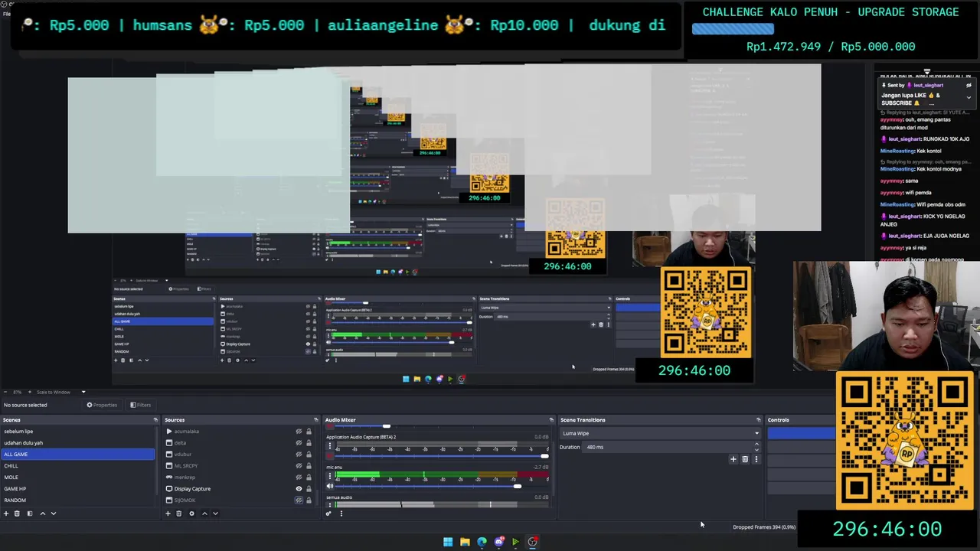
Task: Select the Display Capture source row
Action: (240, 489)
